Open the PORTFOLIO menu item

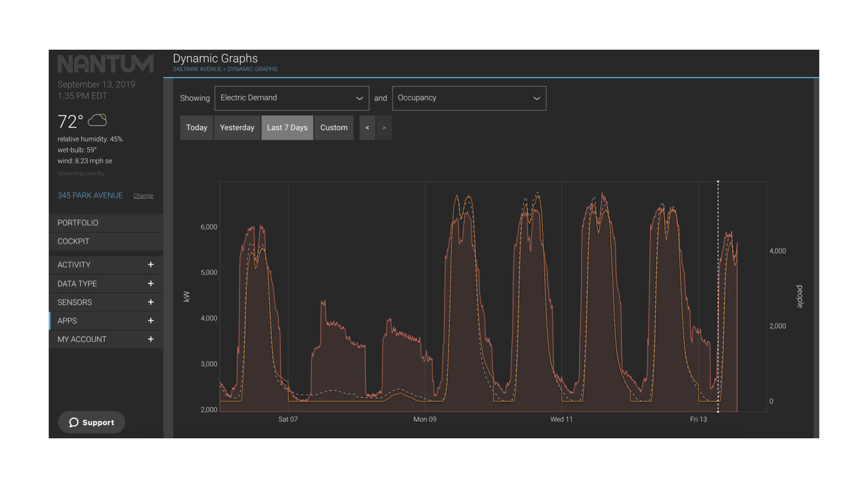coord(106,223)
